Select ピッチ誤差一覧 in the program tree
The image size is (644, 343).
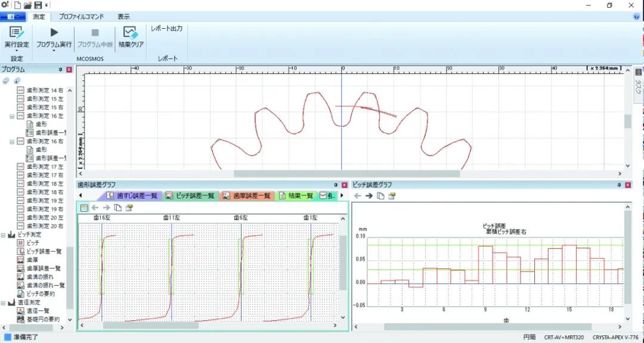(44, 251)
